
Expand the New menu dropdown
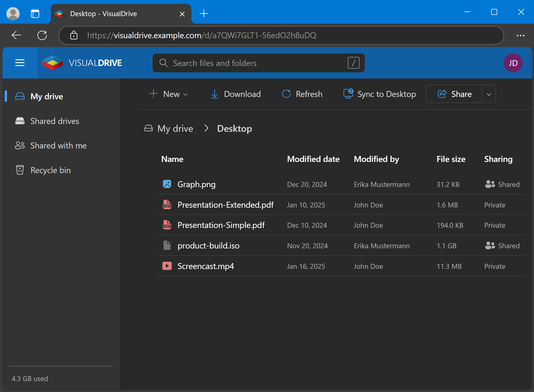pos(185,94)
